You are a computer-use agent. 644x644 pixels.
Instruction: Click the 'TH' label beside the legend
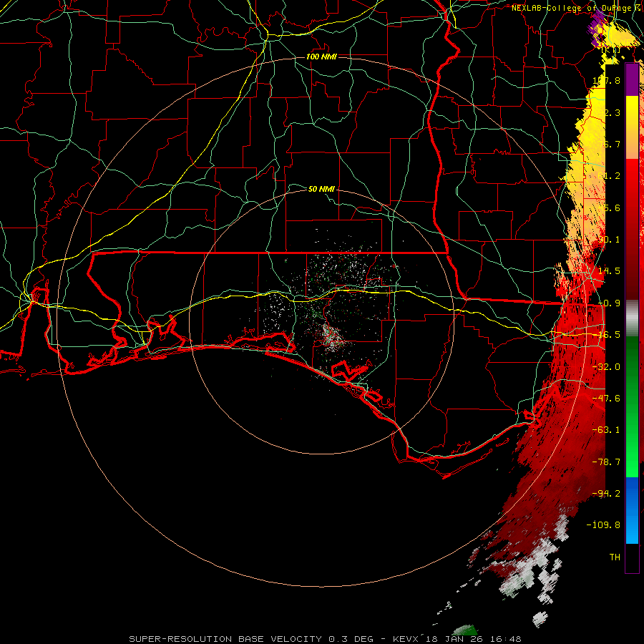[615, 557]
